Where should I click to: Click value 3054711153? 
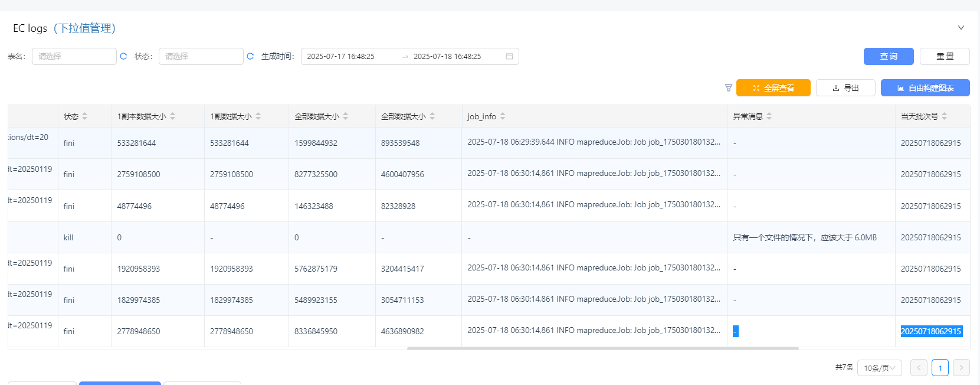[402, 300]
